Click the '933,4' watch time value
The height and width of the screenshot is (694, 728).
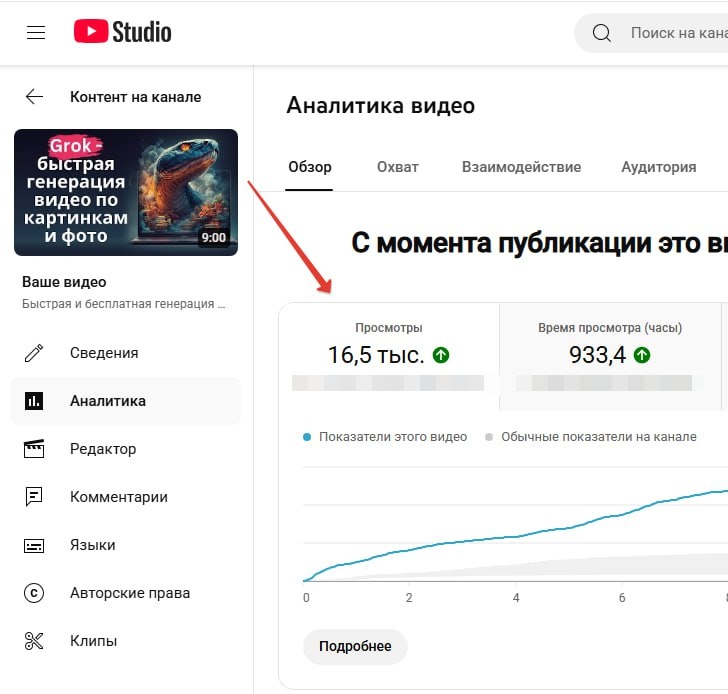click(x=598, y=355)
